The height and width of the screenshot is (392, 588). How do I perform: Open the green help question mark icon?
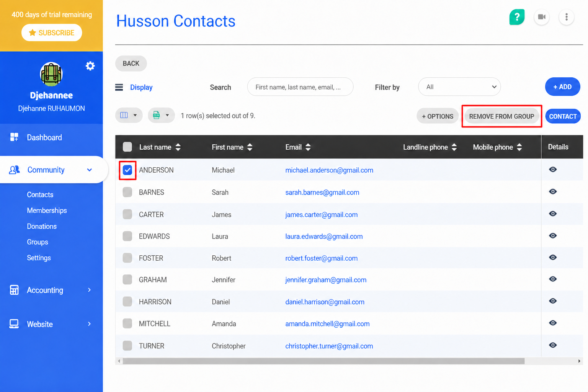(517, 17)
